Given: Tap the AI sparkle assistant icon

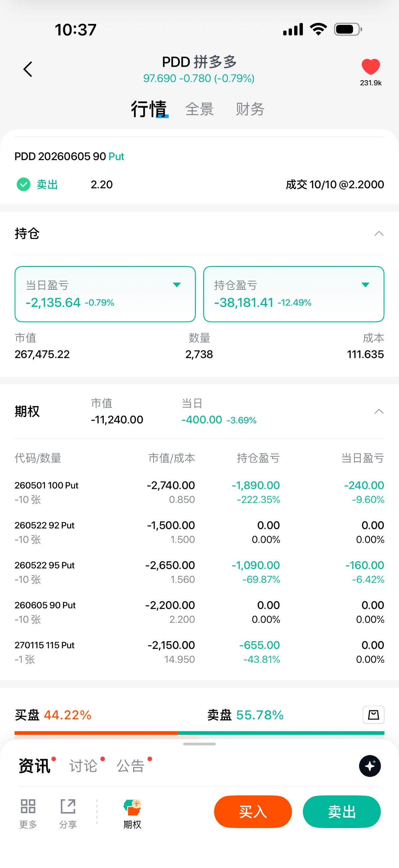Looking at the screenshot, I should 370,766.
